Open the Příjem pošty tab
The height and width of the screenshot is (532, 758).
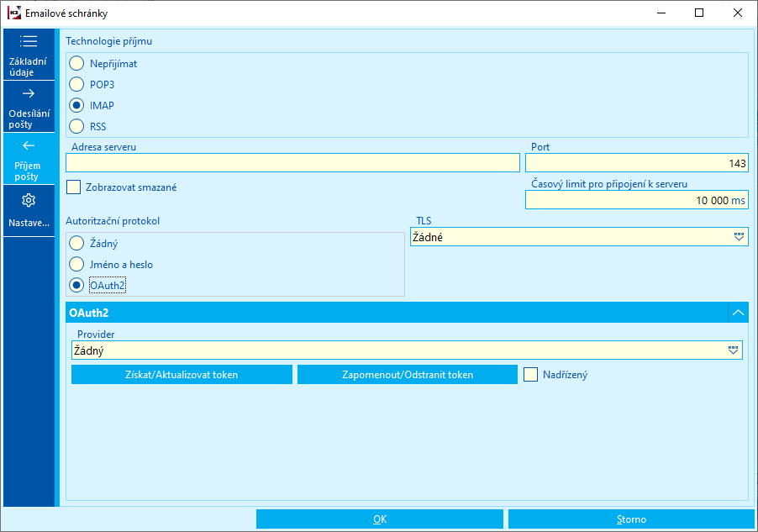(x=29, y=159)
